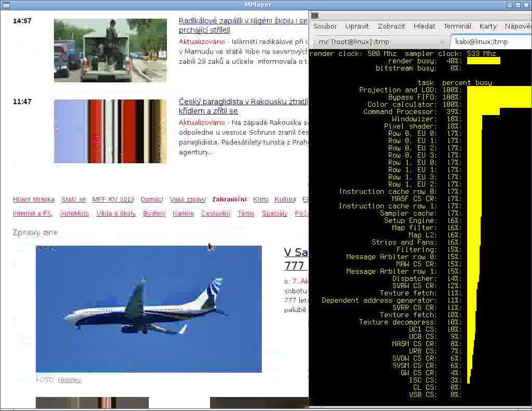Minimize the MPlayer window

(510, 5)
